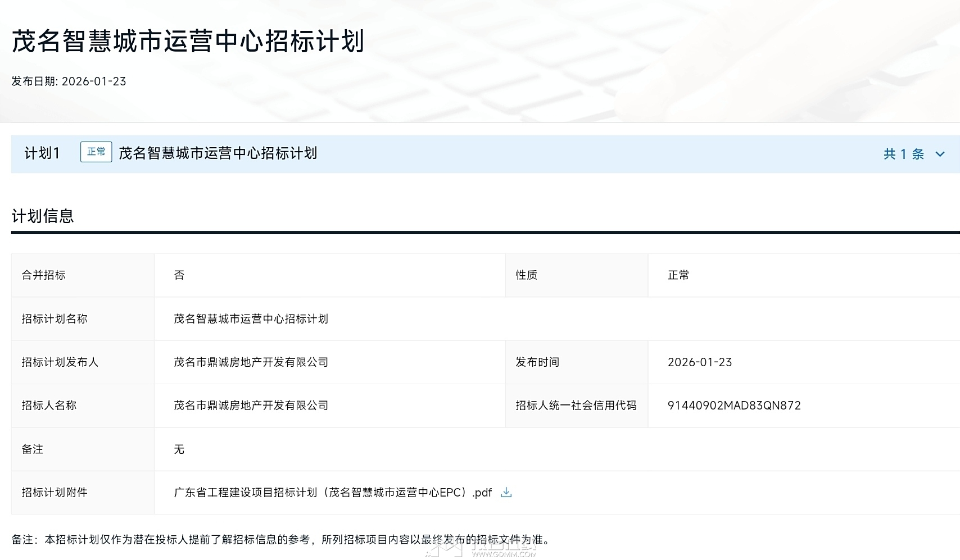Screen dimensions: 960x560
Task: Click the 性质 value 正常 in the table
Action: [678, 275]
